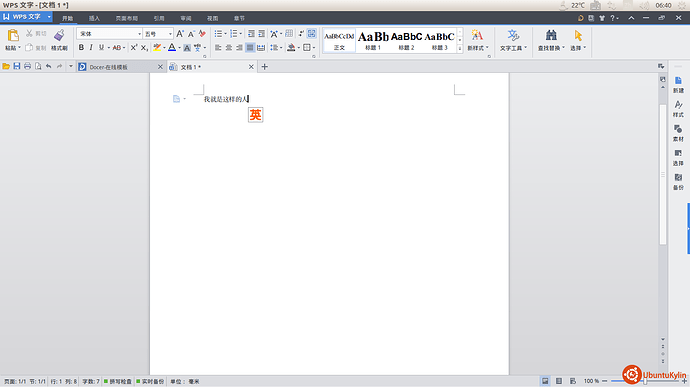The height and width of the screenshot is (387, 690).
Task: Click the New Style icon
Action: 477,35
